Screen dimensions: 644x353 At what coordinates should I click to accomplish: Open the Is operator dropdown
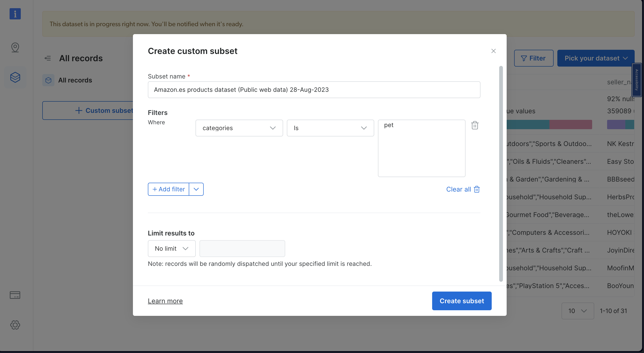(x=330, y=128)
